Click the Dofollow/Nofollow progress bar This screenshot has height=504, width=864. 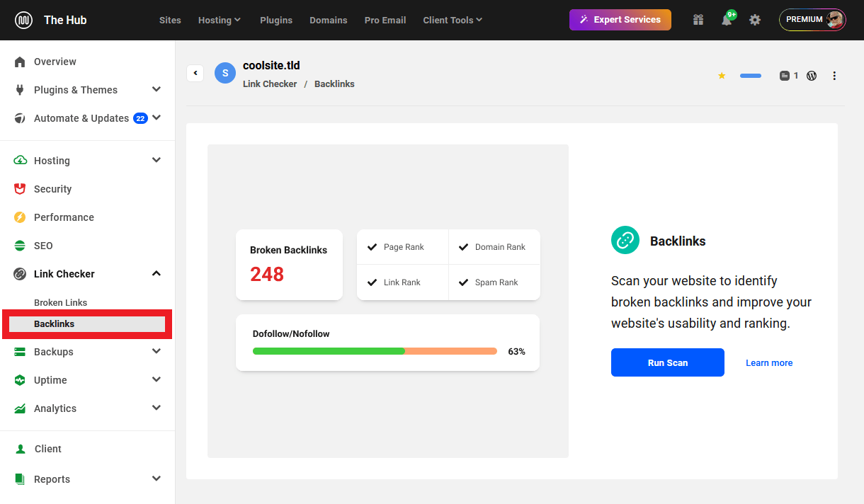pyautogui.click(x=375, y=351)
